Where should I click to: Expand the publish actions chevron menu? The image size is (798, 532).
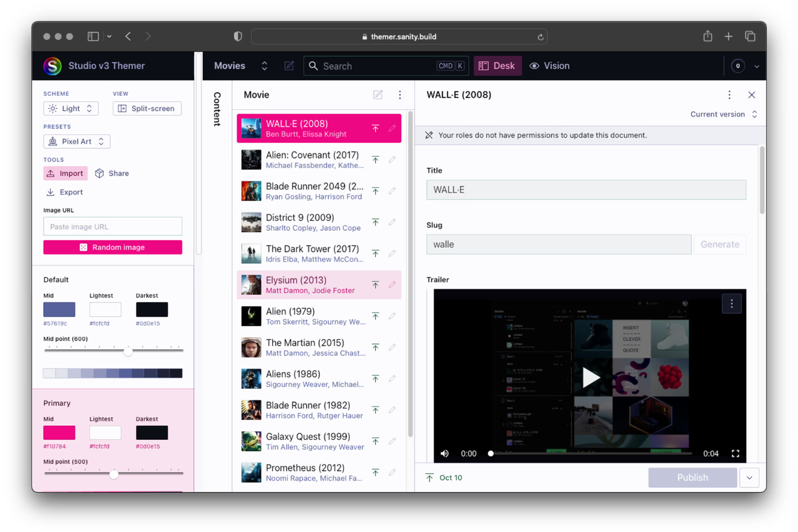pyautogui.click(x=749, y=478)
